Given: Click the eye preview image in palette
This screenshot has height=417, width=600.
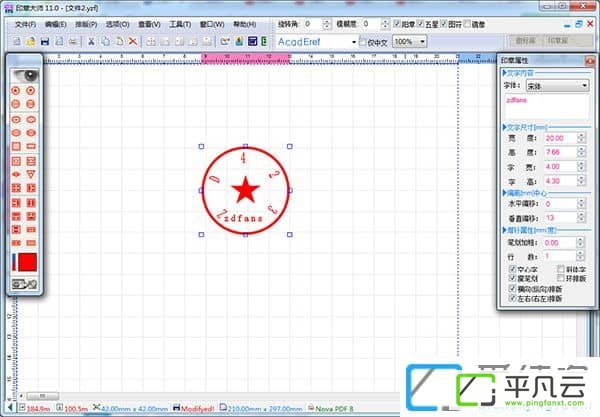Looking at the screenshot, I should tap(24, 75).
